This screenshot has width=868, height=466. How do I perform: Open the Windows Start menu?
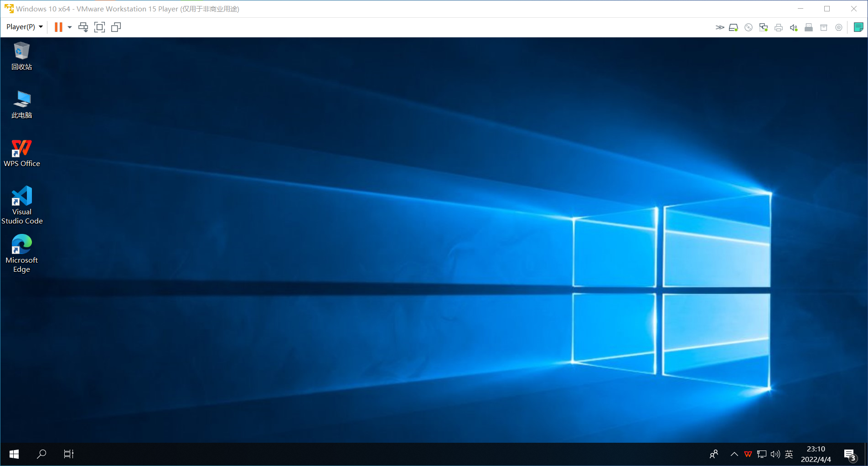[14, 454]
